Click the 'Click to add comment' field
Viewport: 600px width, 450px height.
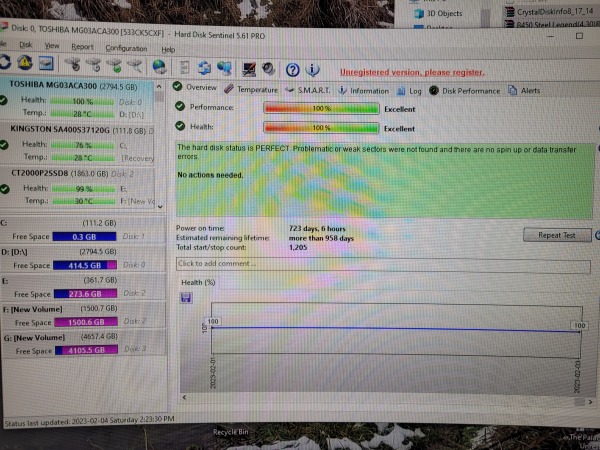[383, 264]
